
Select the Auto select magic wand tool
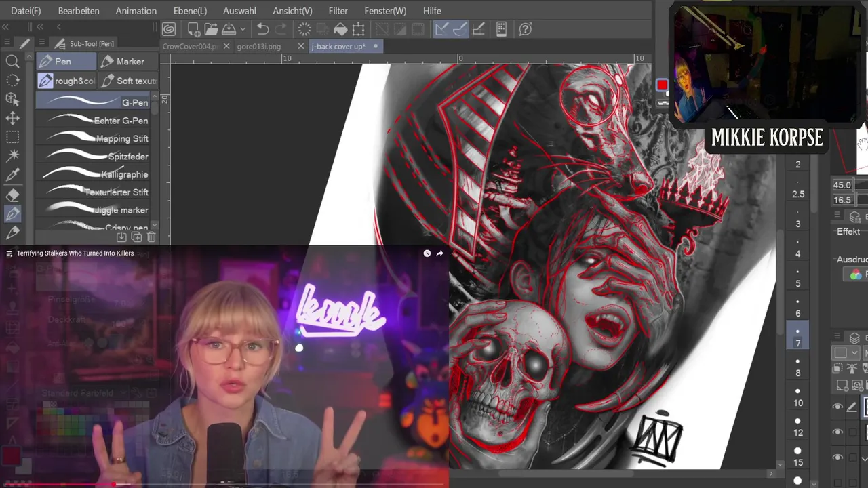12,157
